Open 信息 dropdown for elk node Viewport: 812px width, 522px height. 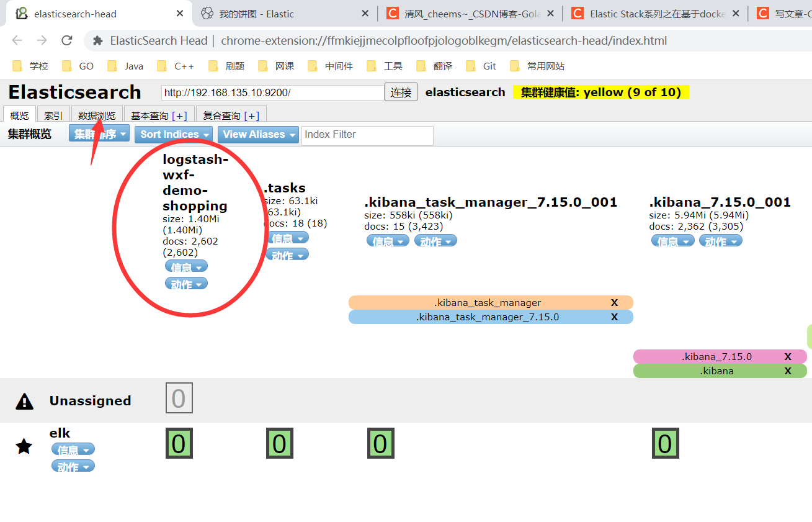[73, 449]
